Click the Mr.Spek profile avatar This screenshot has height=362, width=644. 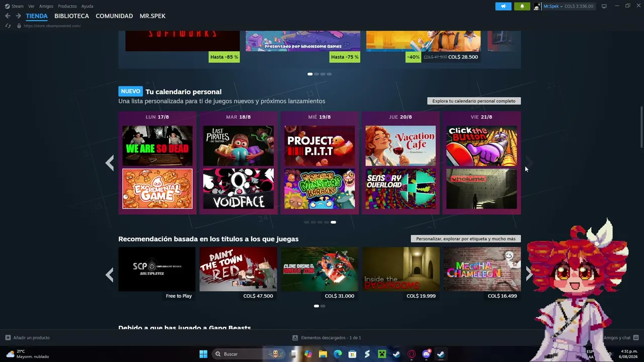(537, 7)
